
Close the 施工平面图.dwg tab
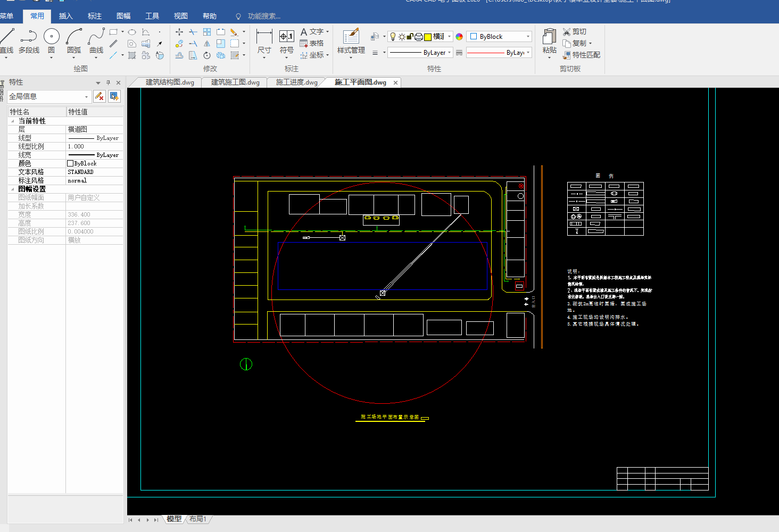(x=395, y=82)
